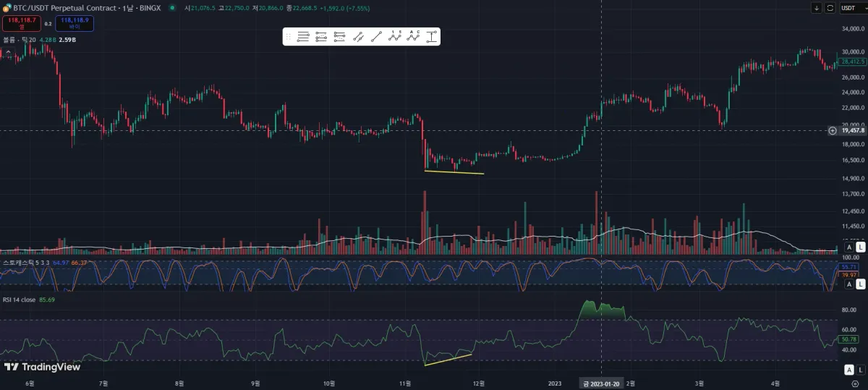This screenshot has height=390, width=868.
Task: Toggle auto scale A on the RSI pane
Action: (849, 370)
